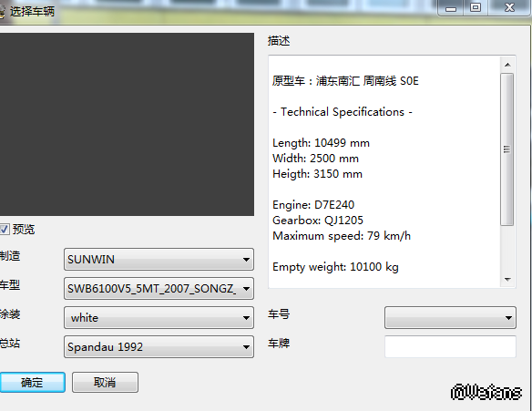Click the arrow on the white combo box
Viewport: 532px width, 411px height.
[246, 318]
